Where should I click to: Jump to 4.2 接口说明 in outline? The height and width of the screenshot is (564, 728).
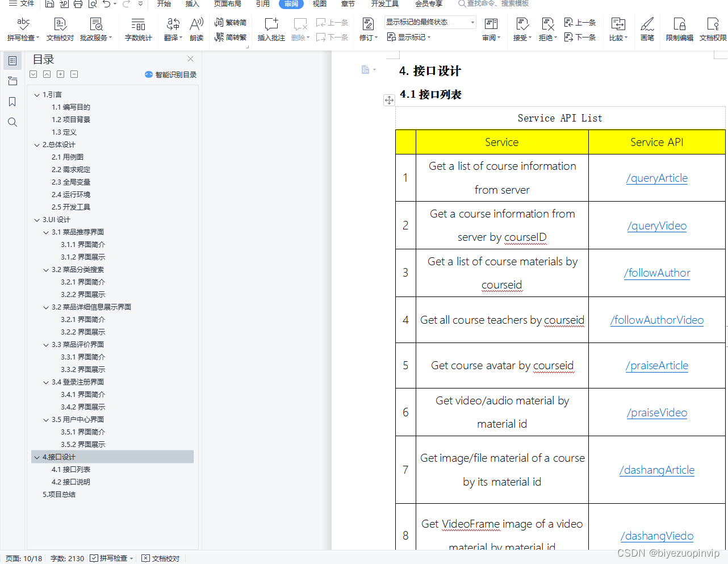tap(71, 482)
